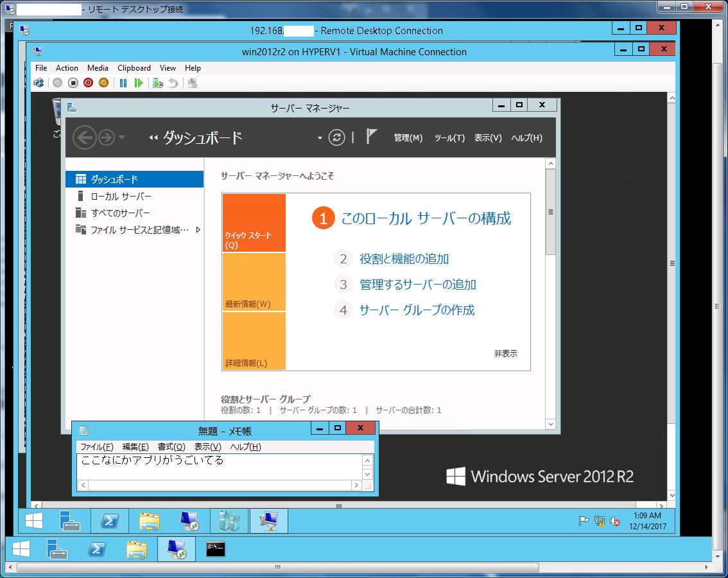Click the grayed Start VM power icon

[58, 83]
